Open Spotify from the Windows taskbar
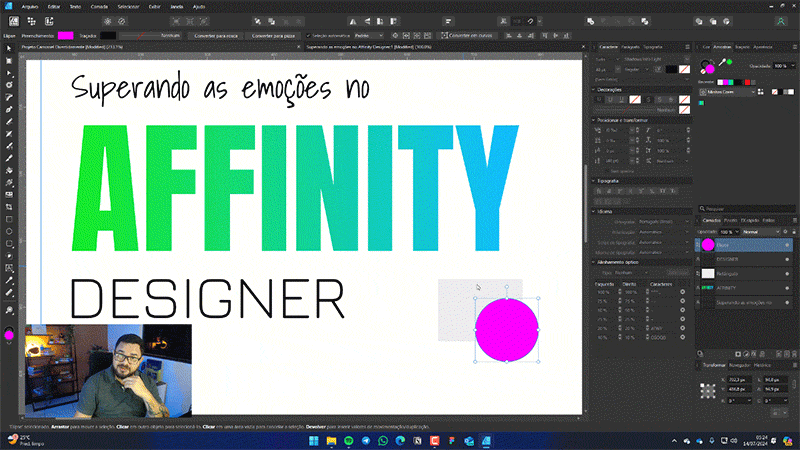Viewport: 800px width, 450px height. coord(348,441)
